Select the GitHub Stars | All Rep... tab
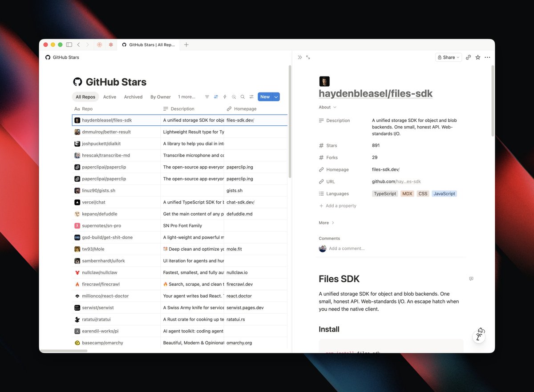This screenshot has width=534, height=392. click(x=148, y=45)
